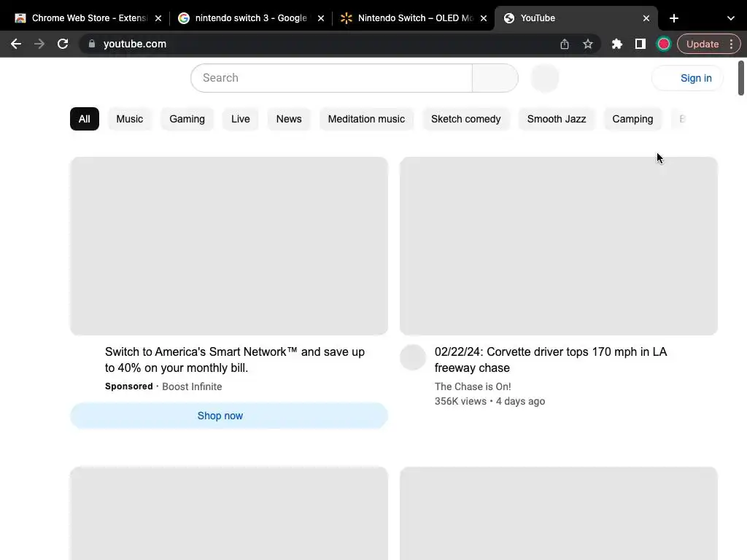Toggle the Chrome side panel
This screenshot has height=560, width=747.
click(640, 44)
